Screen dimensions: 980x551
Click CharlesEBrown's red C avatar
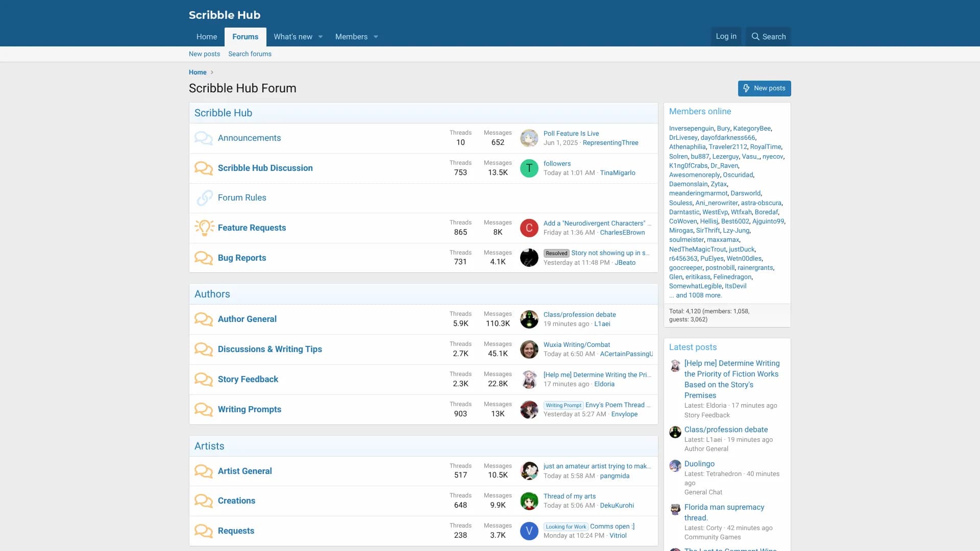coord(529,228)
